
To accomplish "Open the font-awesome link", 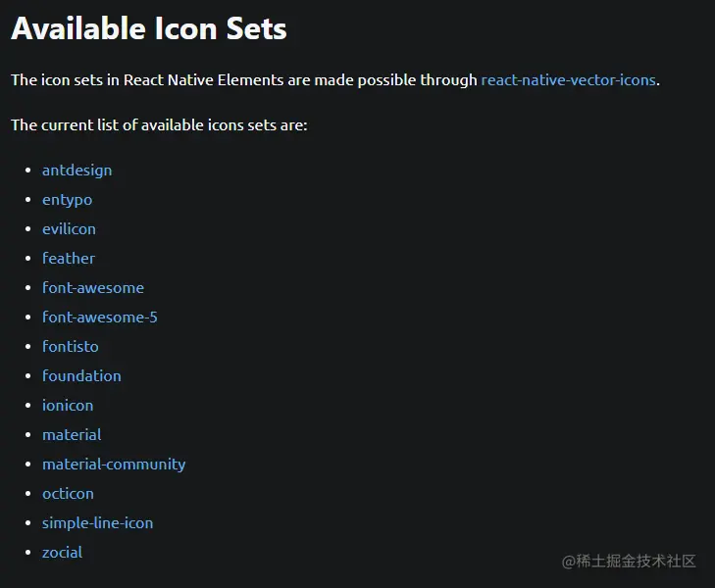I will click(x=93, y=288).
